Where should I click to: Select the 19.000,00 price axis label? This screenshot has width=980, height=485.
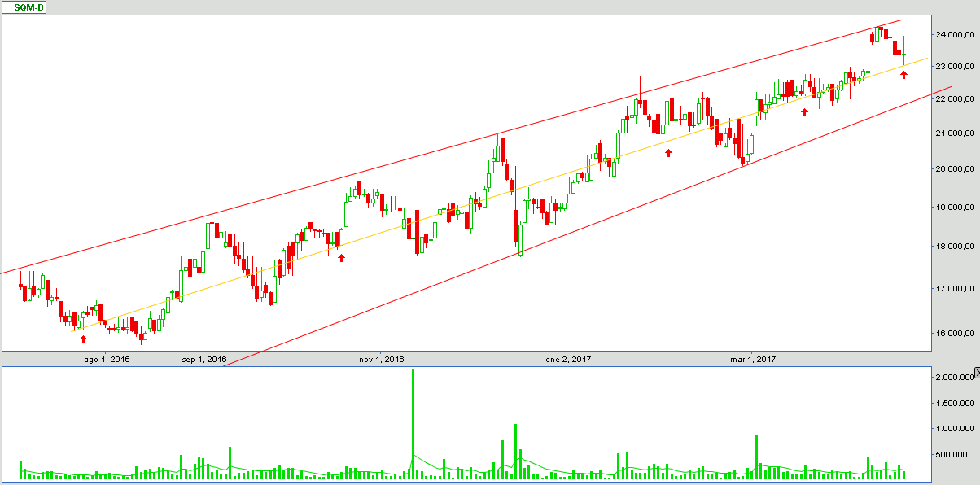tap(955, 208)
